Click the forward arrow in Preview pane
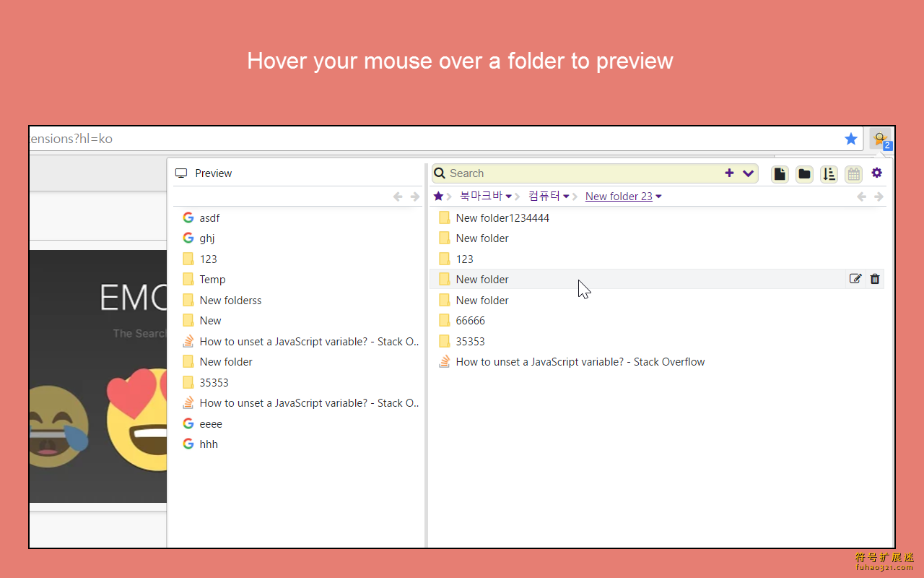Screen dimensions: 924x578 tap(415, 197)
